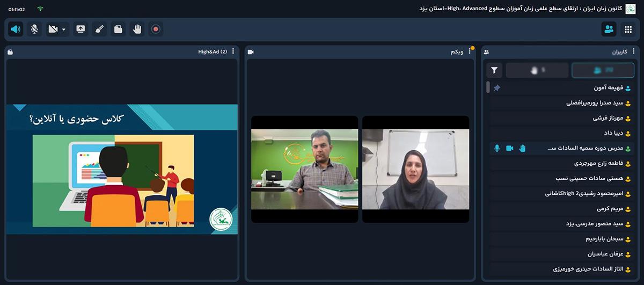Image resolution: width=644 pixels, height=285 pixels.
Task: Select user فهیمه آمون
Action: tap(562, 87)
